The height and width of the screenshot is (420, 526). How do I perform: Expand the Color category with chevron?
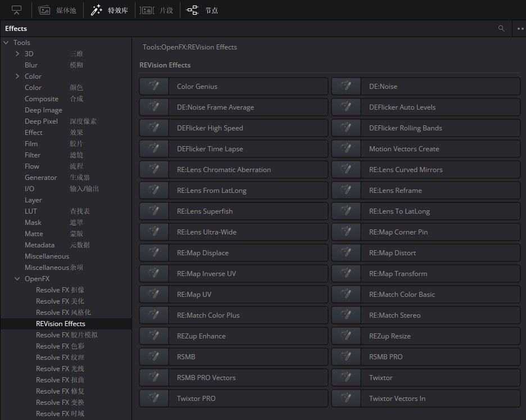click(x=17, y=76)
